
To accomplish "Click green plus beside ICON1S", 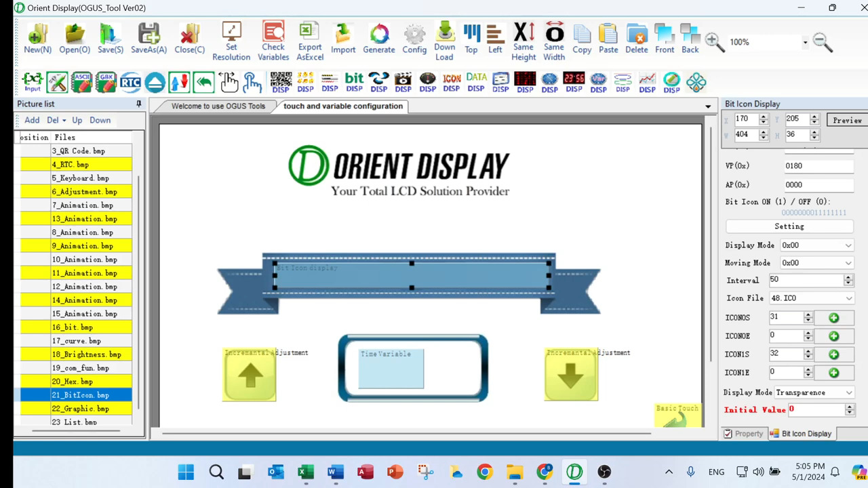I will 833,354.
